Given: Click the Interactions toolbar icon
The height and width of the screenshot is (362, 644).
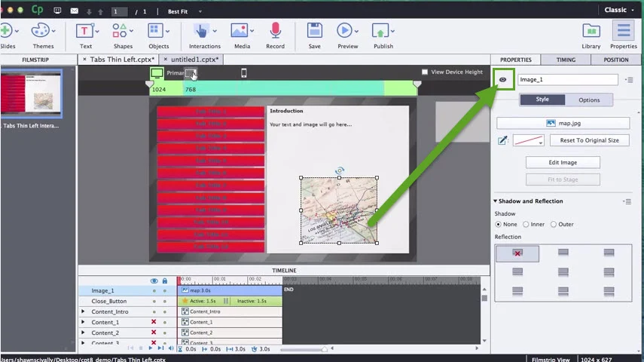Looking at the screenshot, I should point(201,31).
